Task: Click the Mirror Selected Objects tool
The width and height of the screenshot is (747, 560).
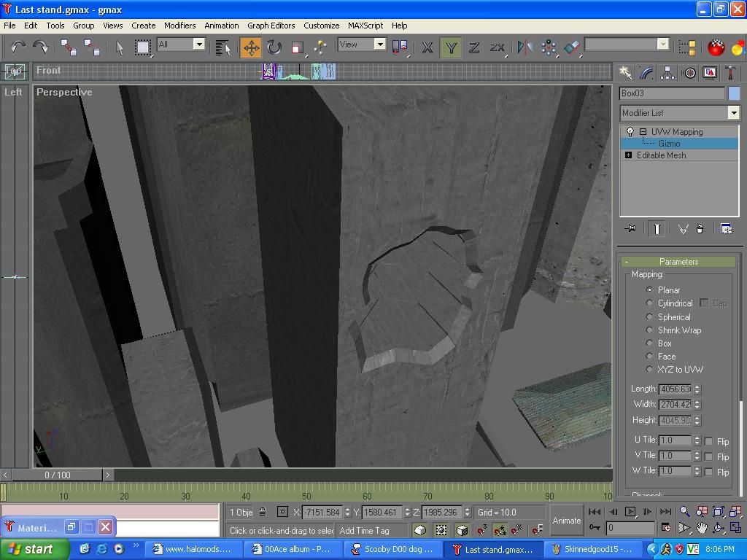Action: [525, 47]
